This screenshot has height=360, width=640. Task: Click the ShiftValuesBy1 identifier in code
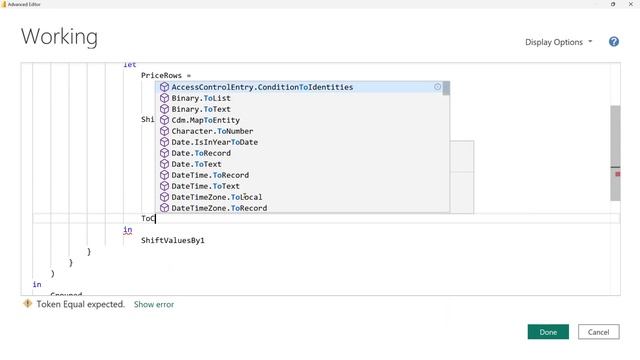coord(173,240)
